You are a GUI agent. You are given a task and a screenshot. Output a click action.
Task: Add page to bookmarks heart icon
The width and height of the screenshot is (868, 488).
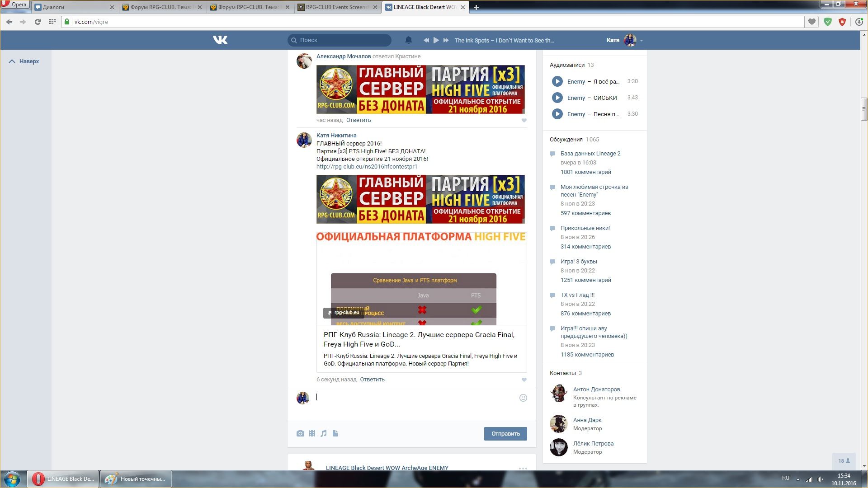pyautogui.click(x=812, y=22)
